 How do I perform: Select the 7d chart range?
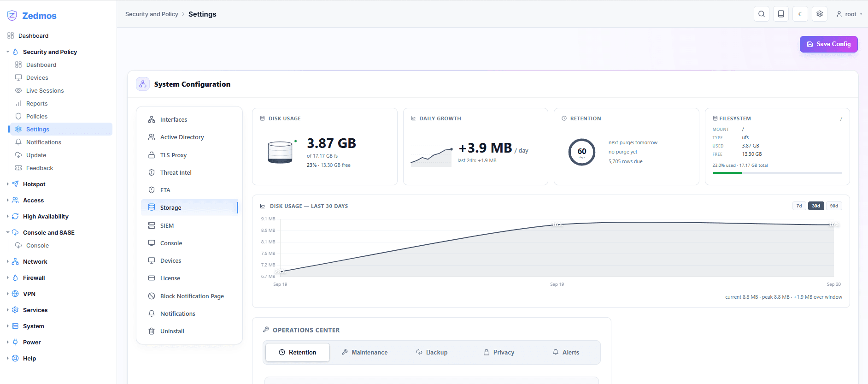pyautogui.click(x=799, y=206)
